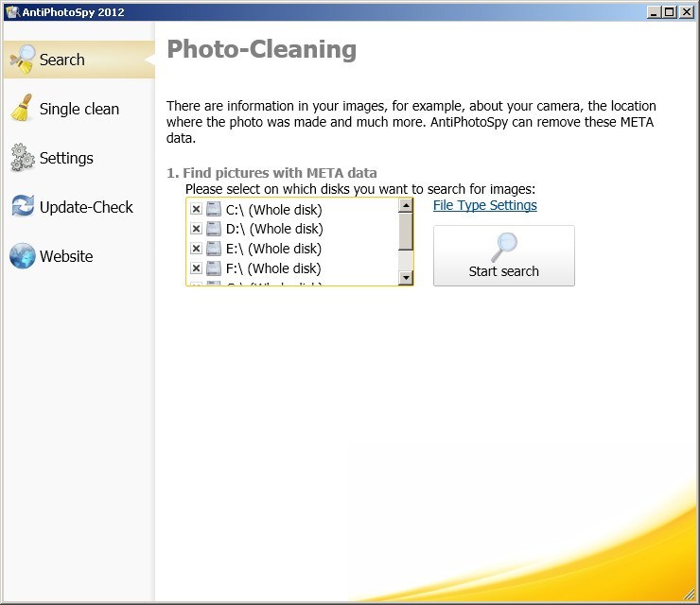Uncheck the C:\ (Whole disk) checkbox
This screenshot has width=700, height=605.
coord(196,209)
